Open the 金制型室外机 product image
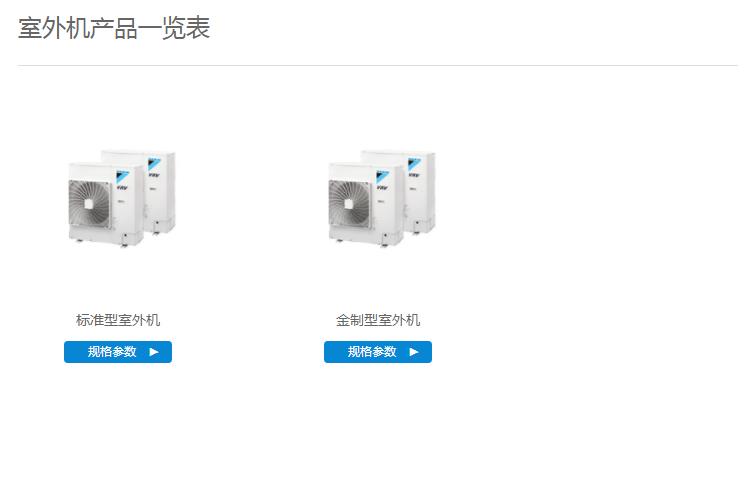 click(382, 199)
